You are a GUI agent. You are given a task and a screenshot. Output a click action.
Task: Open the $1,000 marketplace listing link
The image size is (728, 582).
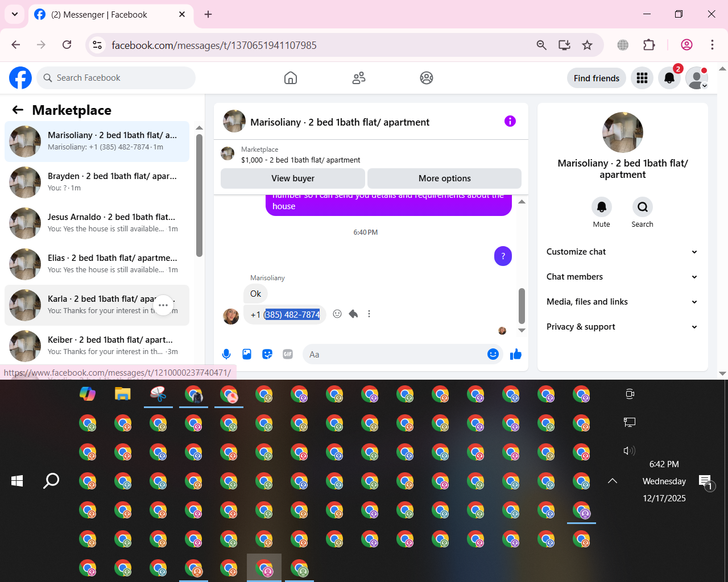300,160
